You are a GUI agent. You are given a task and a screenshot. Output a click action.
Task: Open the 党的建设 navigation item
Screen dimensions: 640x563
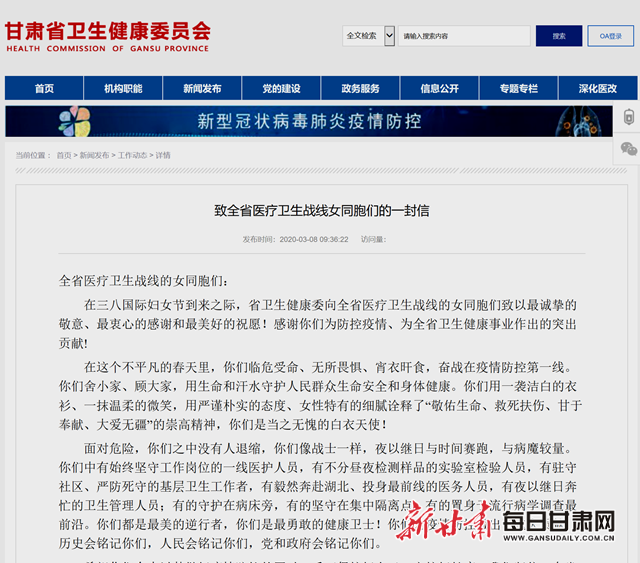click(x=281, y=88)
